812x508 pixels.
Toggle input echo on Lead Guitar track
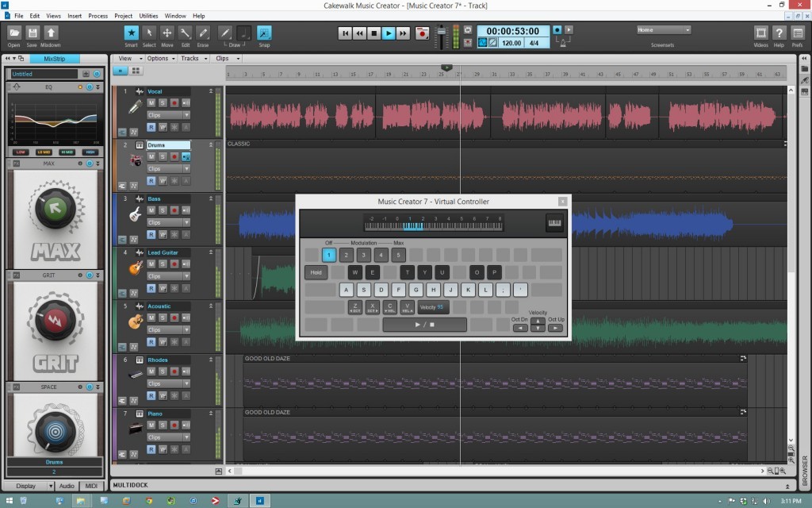coord(186,264)
